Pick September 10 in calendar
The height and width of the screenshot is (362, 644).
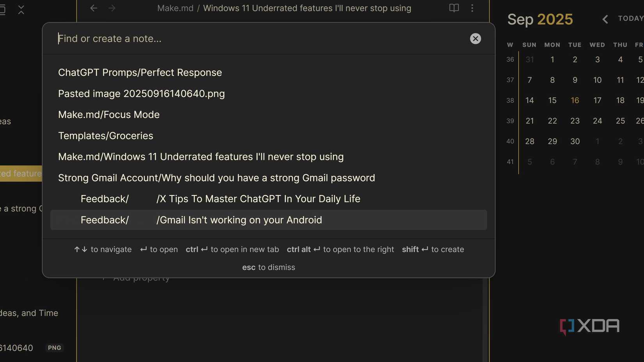pos(597,80)
